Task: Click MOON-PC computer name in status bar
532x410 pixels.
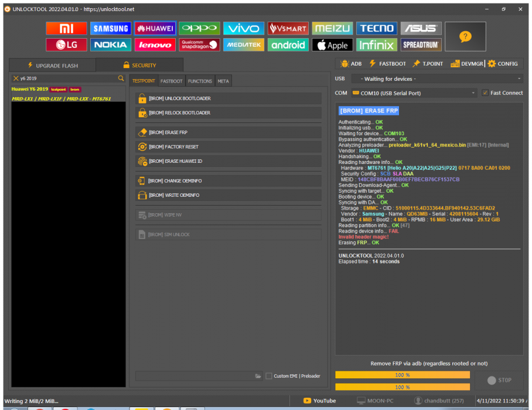Action: (375, 401)
